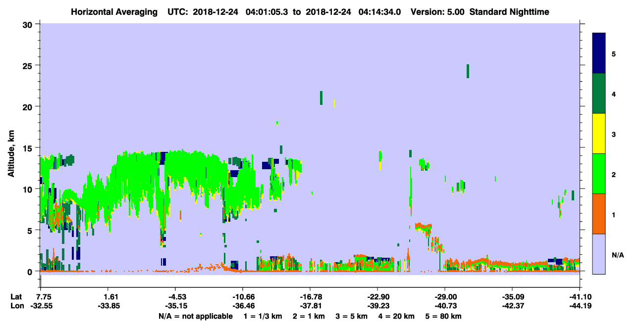
Task: Click the dark green feature near 21 km altitude
Action: coord(322,98)
